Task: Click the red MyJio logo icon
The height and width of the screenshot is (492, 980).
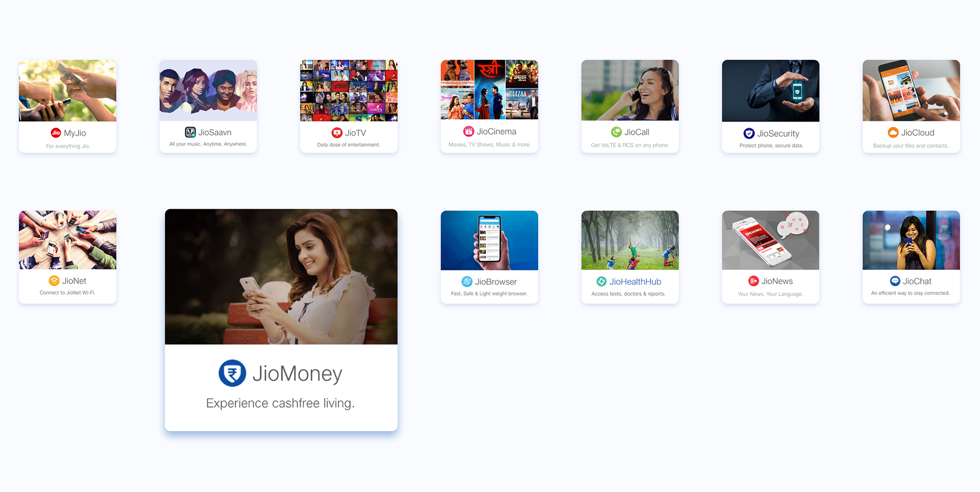Action: (x=56, y=133)
